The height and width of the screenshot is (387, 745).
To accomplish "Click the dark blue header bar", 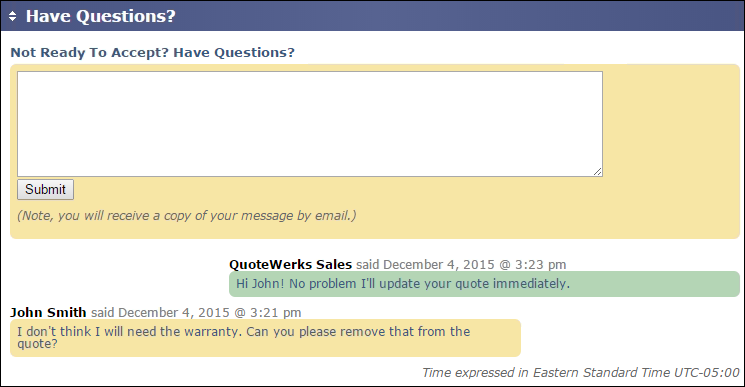I will (372, 16).
